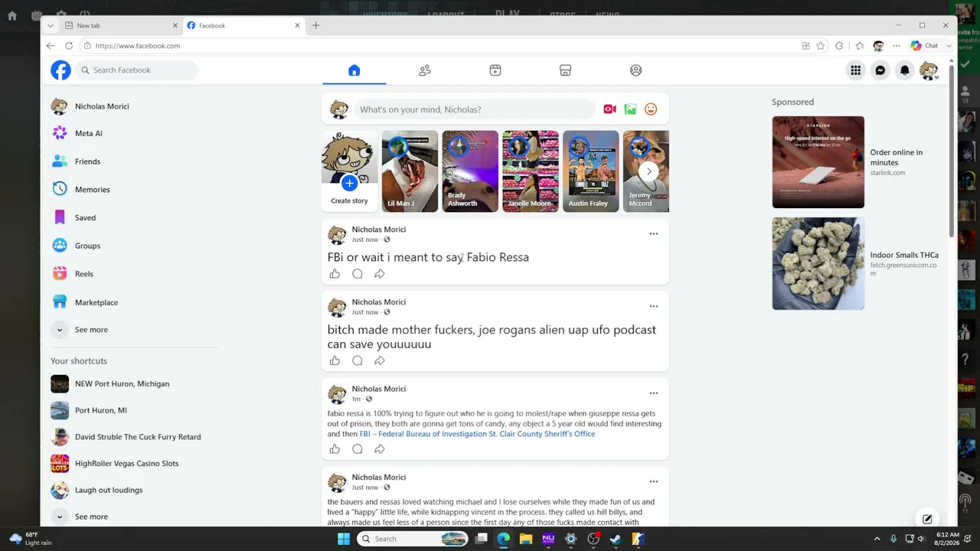Open Saved items in the left sidebar
The height and width of the screenshot is (551, 980).
pos(85,217)
